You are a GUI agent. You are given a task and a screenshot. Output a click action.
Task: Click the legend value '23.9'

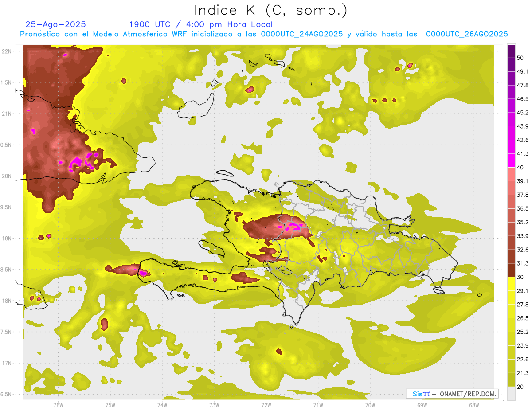522,346
